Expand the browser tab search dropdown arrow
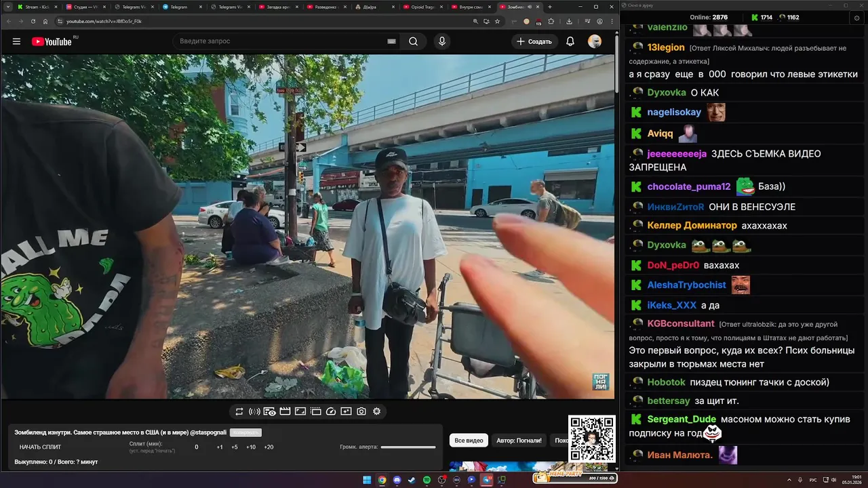Screen dimensions: 868x488 coord(7,7)
